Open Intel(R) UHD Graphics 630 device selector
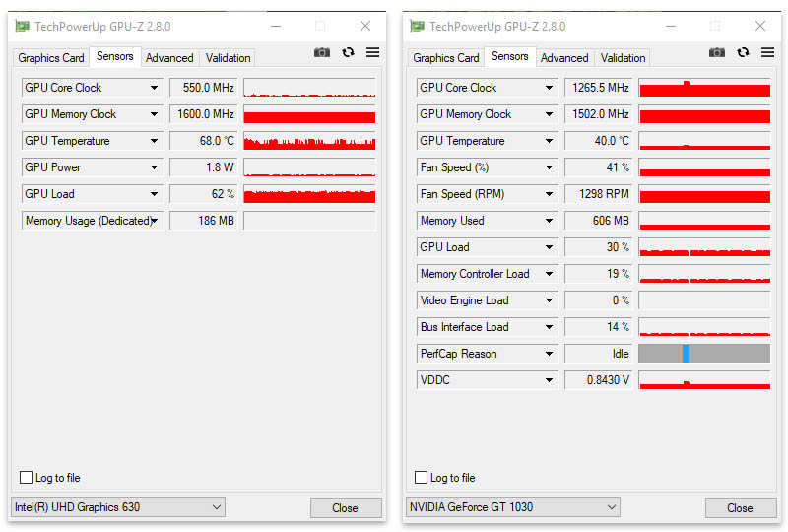This screenshot has width=788, height=532. (x=118, y=506)
